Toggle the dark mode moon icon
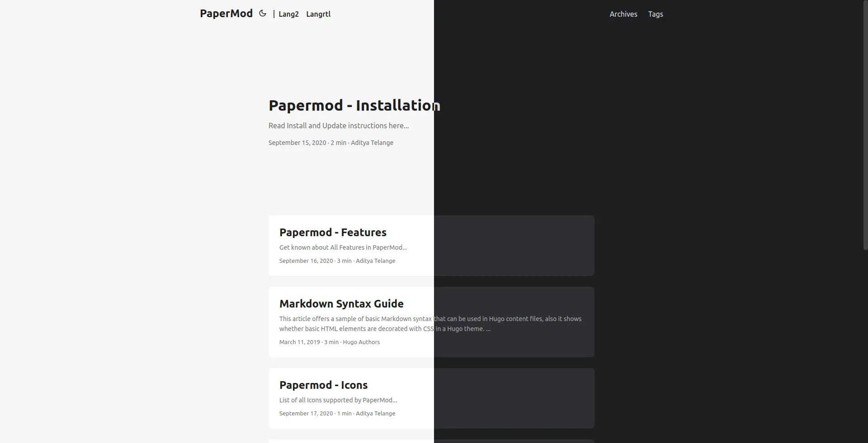This screenshot has height=443, width=868. click(x=262, y=13)
